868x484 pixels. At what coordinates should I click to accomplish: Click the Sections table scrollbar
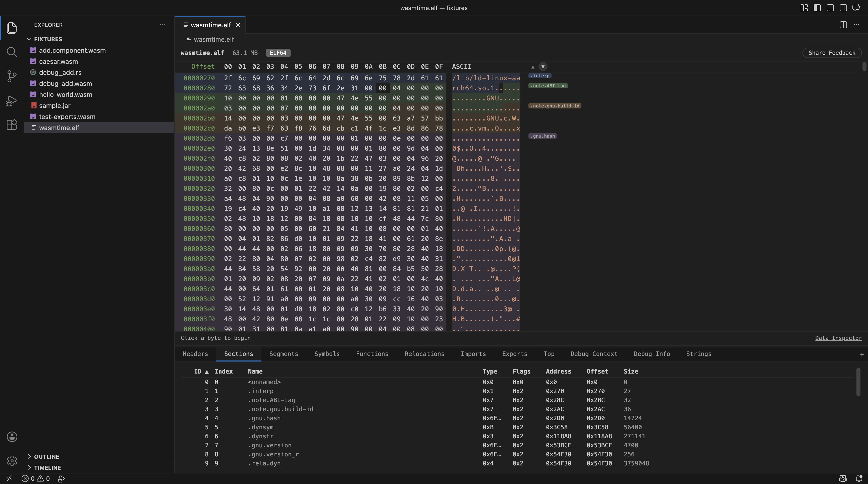tap(858, 382)
